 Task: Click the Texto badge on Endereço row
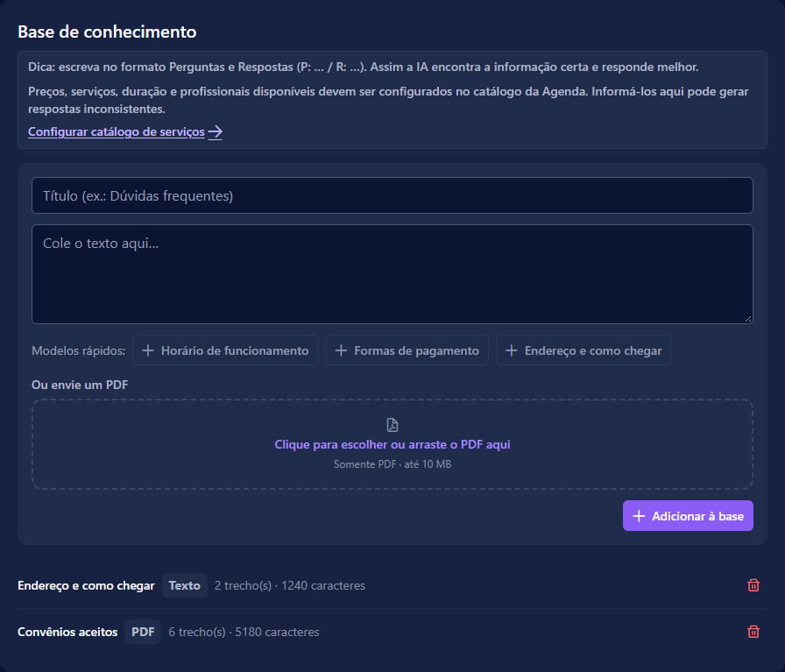[184, 585]
